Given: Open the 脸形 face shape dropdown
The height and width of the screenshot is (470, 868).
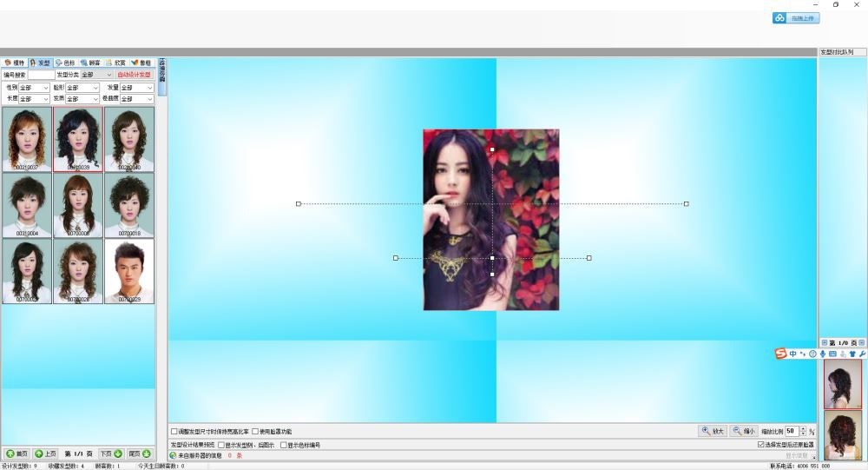Looking at the screenshot, I should (x=82, y=88).
